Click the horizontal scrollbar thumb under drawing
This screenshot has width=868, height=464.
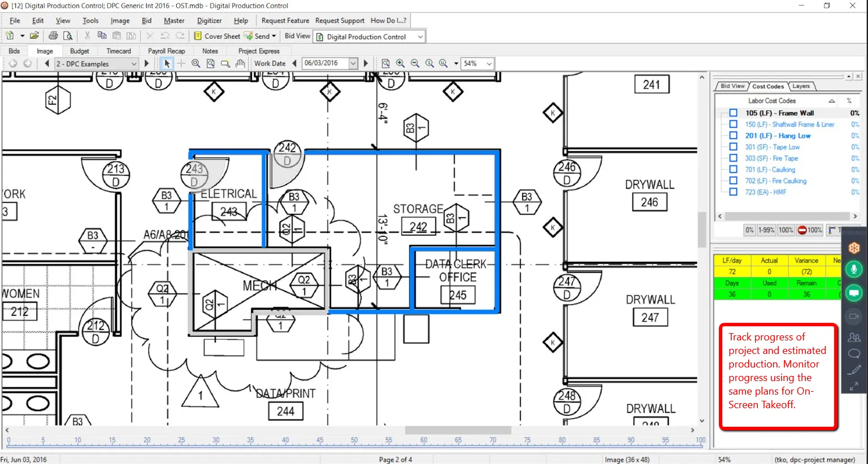point(458,430)
